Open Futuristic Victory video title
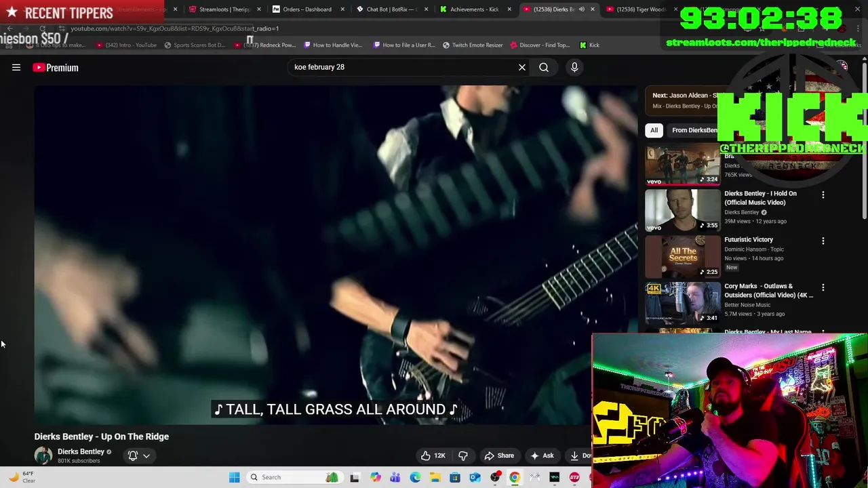The image size is (868, 488). [x=749, y=239]
